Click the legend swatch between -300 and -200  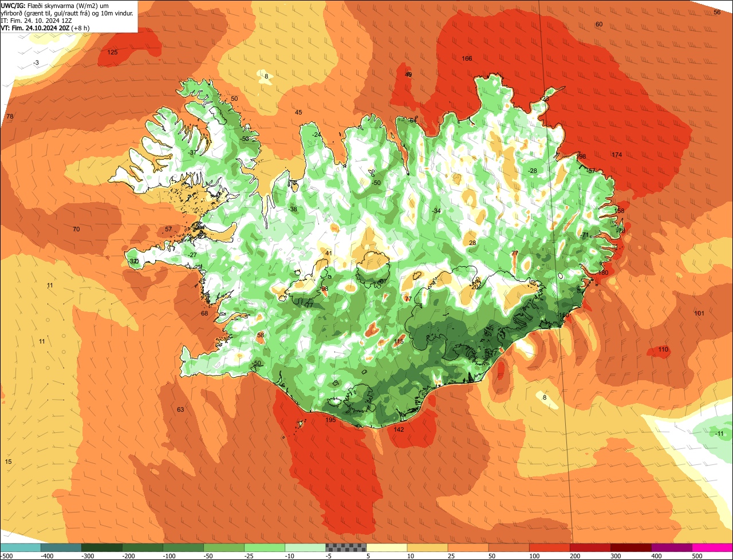click(101, 547)
